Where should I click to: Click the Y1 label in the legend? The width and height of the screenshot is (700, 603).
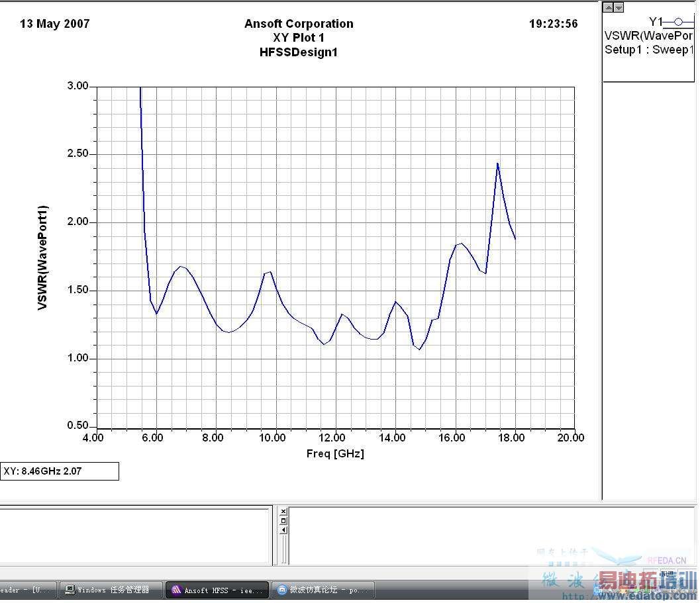click(656, 21)
